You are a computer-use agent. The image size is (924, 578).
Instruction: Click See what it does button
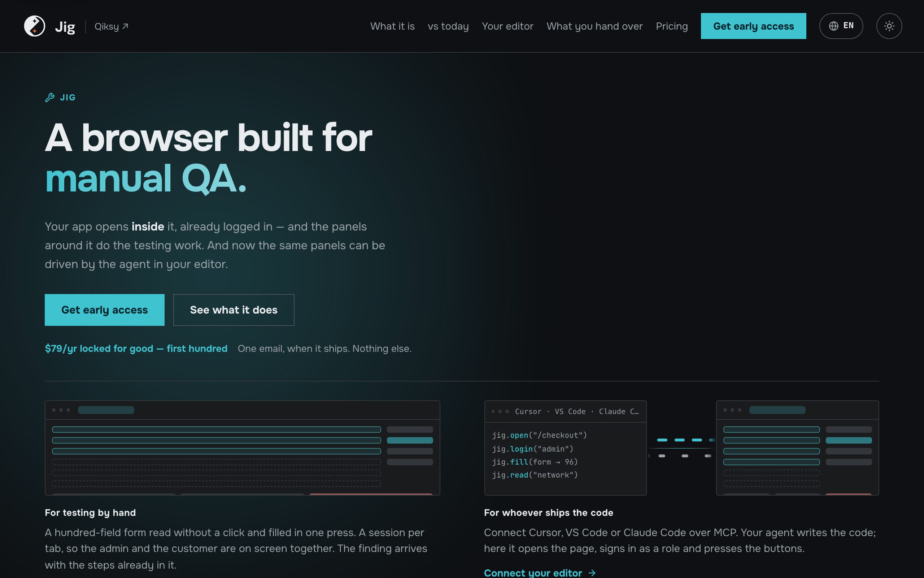click(x=234, y=310)
